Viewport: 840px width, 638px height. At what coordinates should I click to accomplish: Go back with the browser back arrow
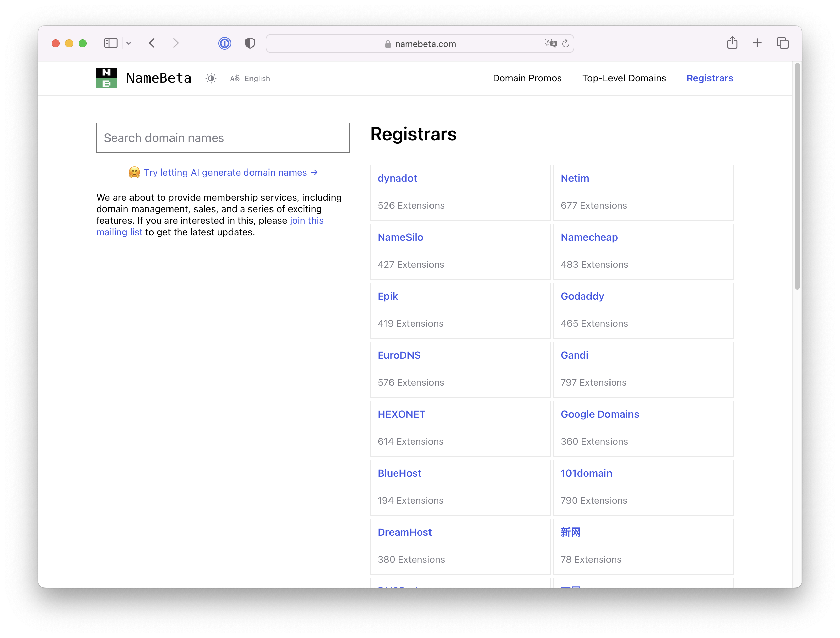[x=152, y=43]
